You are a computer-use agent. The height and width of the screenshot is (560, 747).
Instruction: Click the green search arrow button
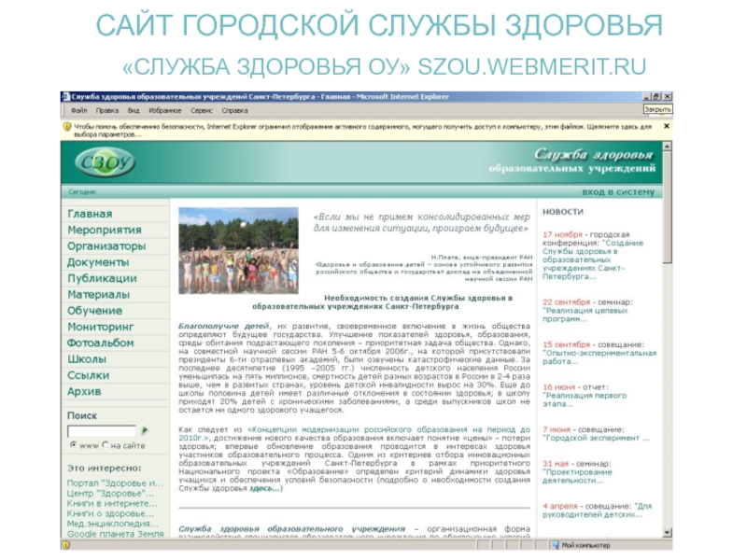click(x=146, y=430)
